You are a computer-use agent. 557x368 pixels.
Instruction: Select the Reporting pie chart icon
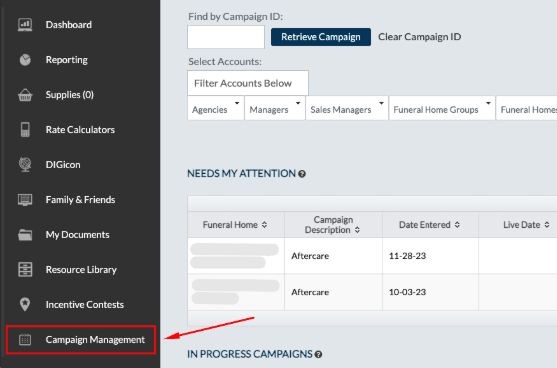(x=25, y=60)
